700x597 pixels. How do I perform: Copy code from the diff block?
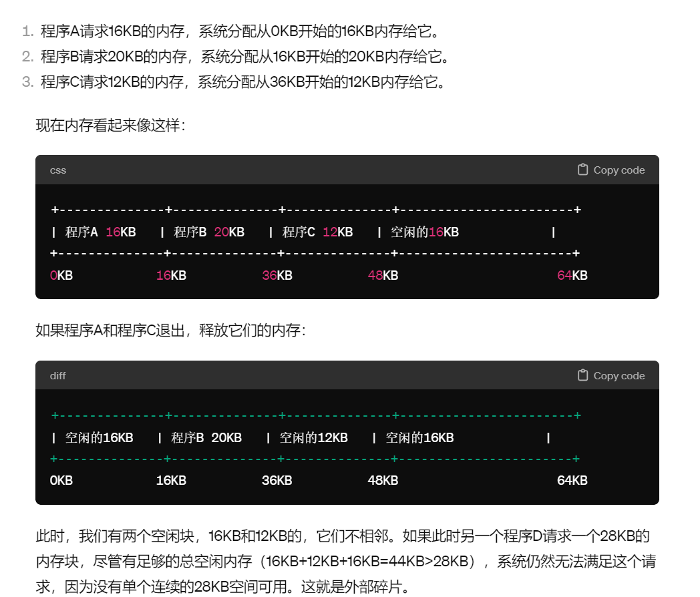click(611, 375)
